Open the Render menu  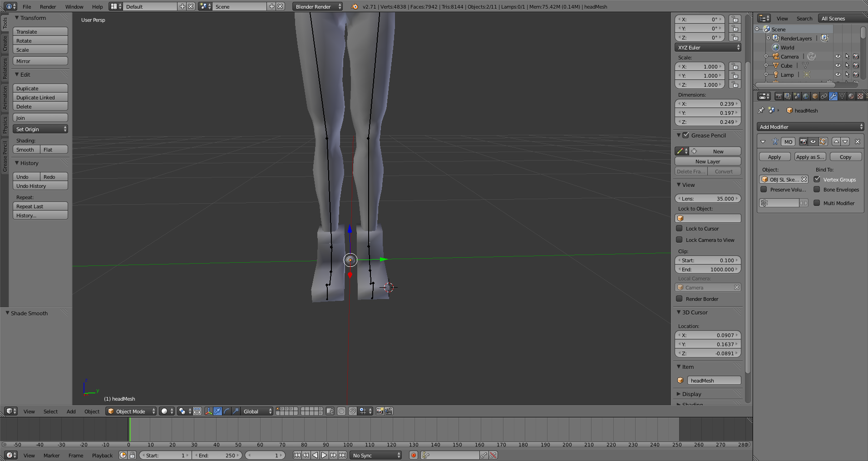(x=48, y=6)
